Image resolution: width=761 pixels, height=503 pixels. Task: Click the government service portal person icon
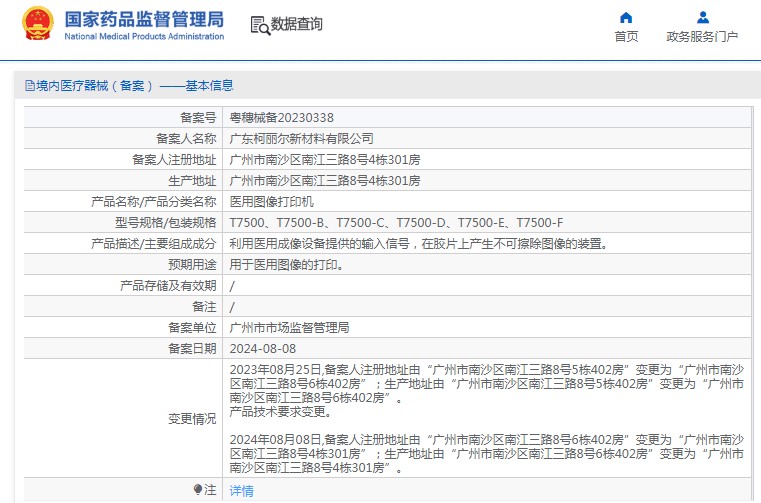[702, 17]
